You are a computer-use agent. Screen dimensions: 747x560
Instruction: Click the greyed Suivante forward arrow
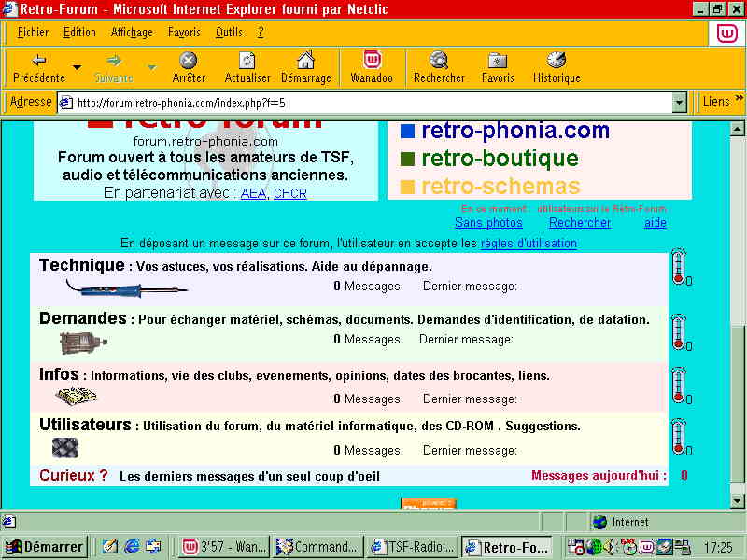pos(113,67)
